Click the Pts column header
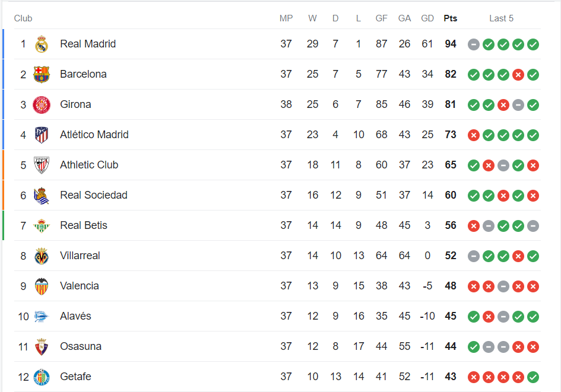 [451, 18]
